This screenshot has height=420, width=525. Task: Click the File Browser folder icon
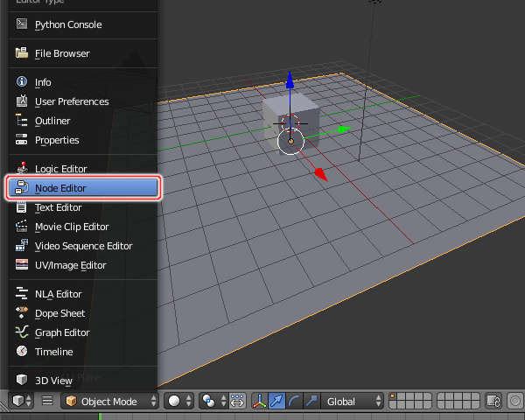coord(22,53)
